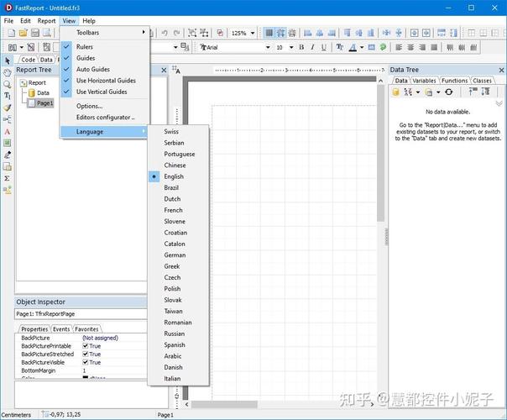Switch to the Variables tab in Data Tree
Viewport: 507px width, 420px height.
click(x=424, y=81)
